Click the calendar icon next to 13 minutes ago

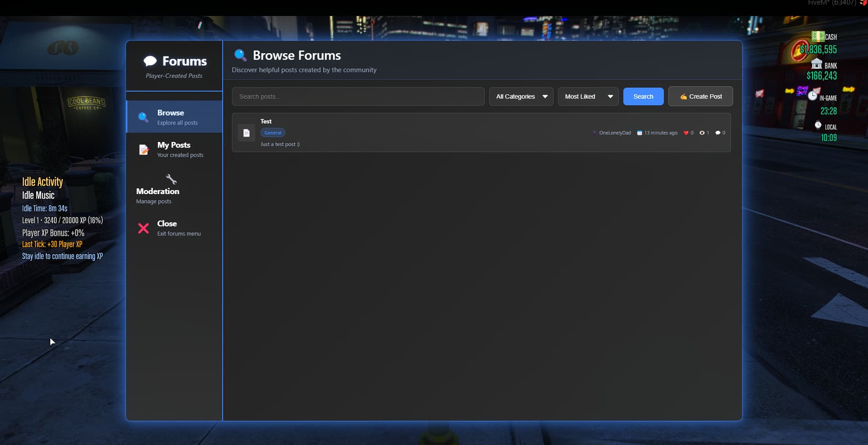click(639, 133)
